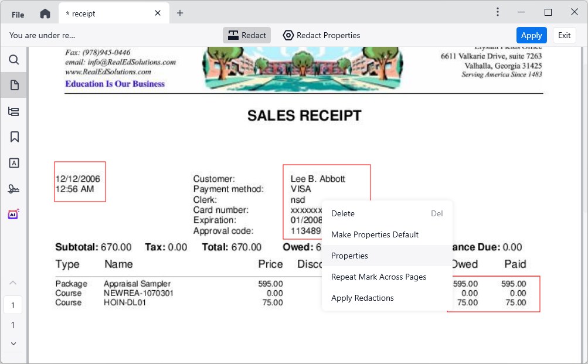This screenshot has height=364, width=588.
Task: Click Repeat Mark Across Pages
Action: (378, 277)
